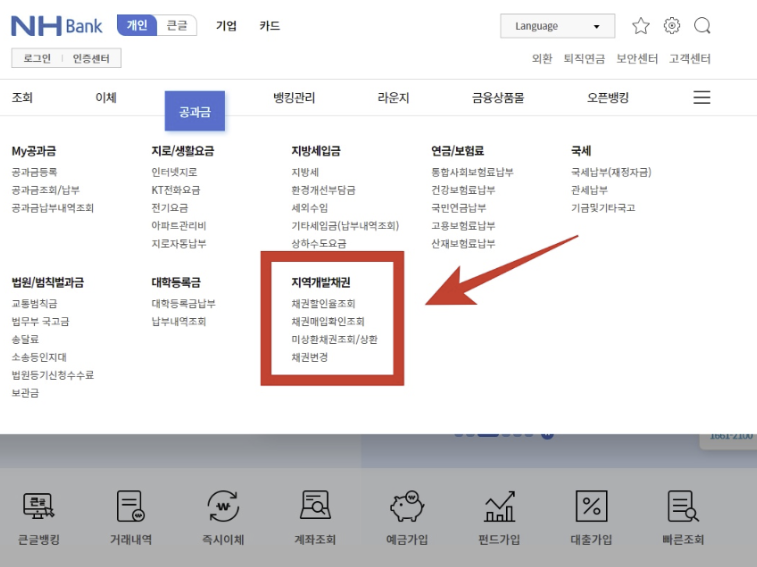Viewport: 757px width, 567px height.
Task: Open 통합사회보험료납부 link
Action: 472,172
